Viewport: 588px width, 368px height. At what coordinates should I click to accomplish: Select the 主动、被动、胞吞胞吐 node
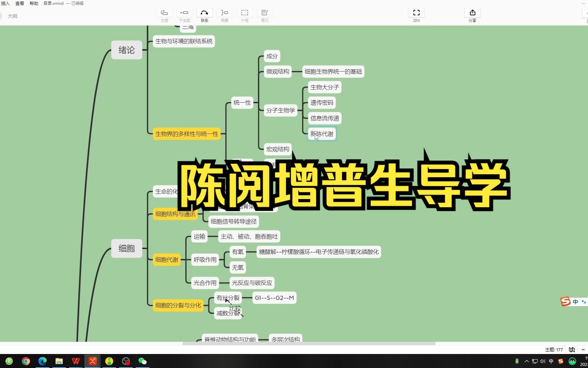pyautogui.click(x=249, y=236)
